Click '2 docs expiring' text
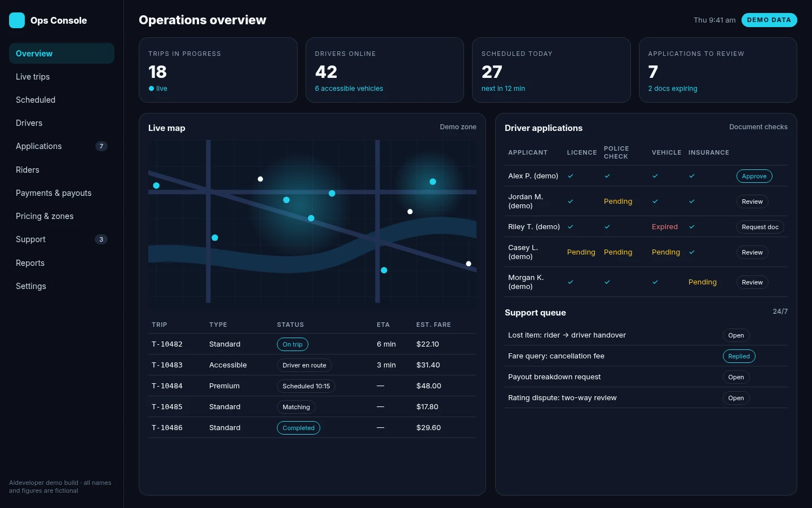 (x=673, y=89)
